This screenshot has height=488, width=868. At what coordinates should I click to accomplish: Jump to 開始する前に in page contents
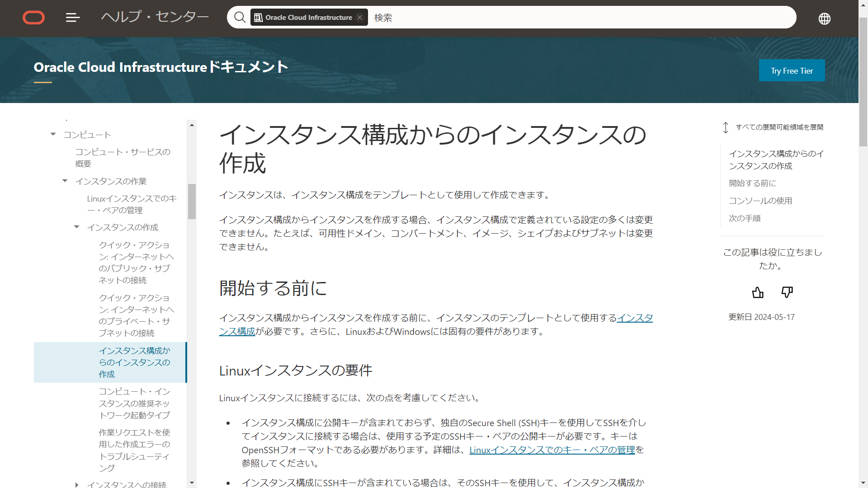[x=752, y=183]
